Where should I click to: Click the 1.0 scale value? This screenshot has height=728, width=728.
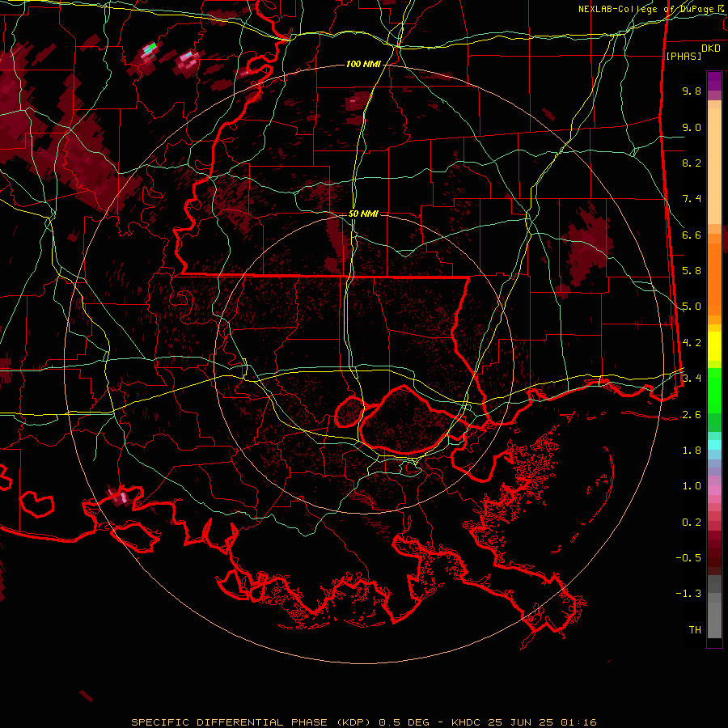click(x=692, y=486)
